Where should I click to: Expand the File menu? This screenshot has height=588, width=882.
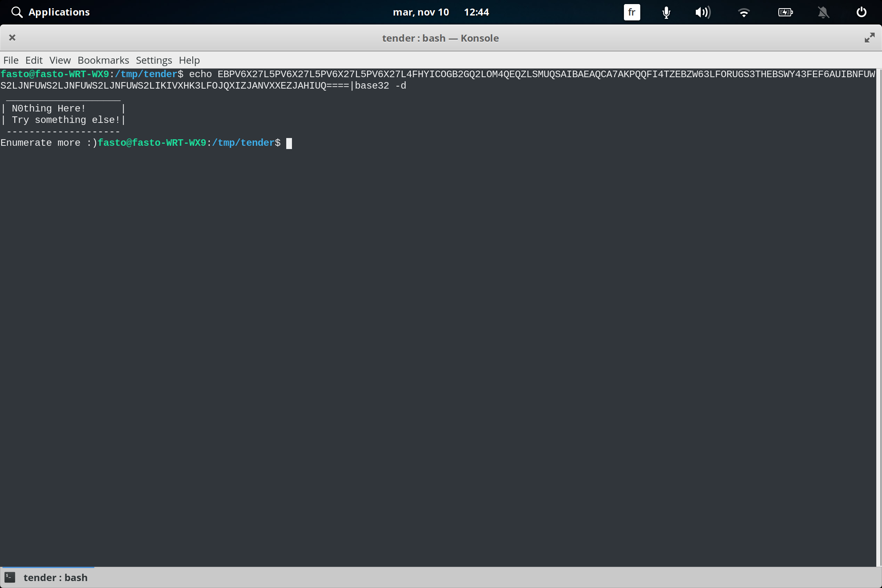tap(11, 60)
